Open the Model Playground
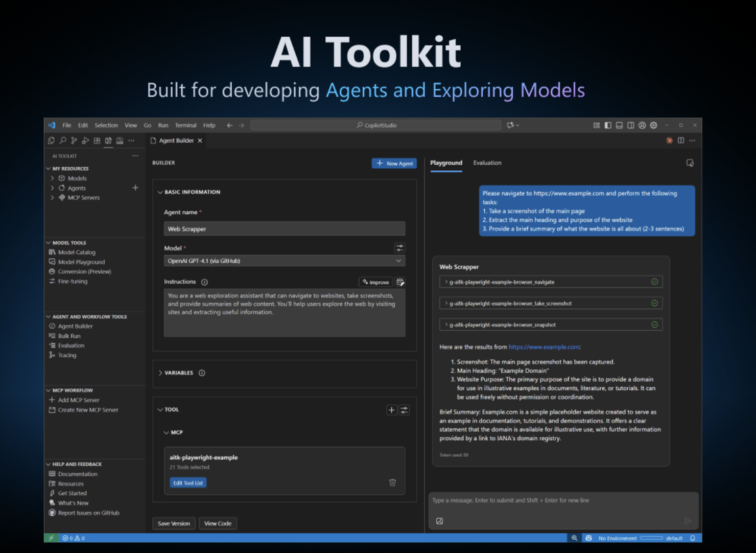The height and width of the screenshot is (553, 756). pos(81,262)
